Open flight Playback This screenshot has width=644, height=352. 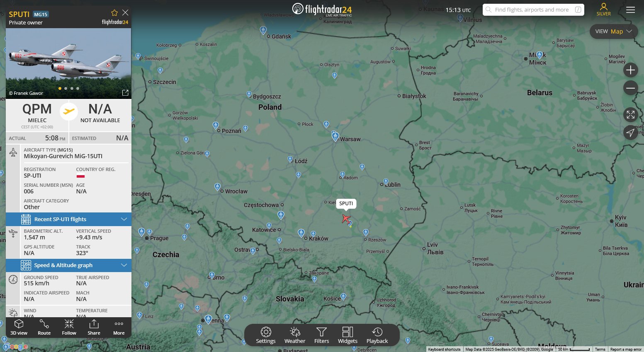point(377,335)
